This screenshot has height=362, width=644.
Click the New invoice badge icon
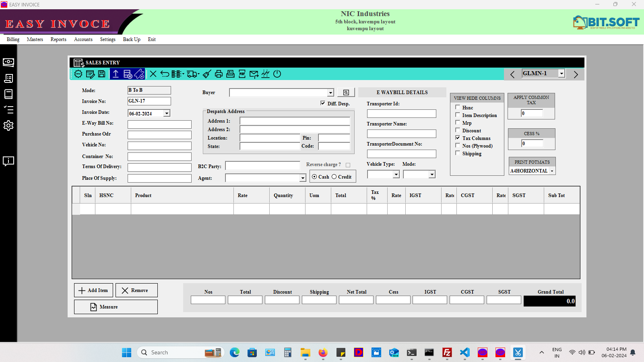click(78, 74)
